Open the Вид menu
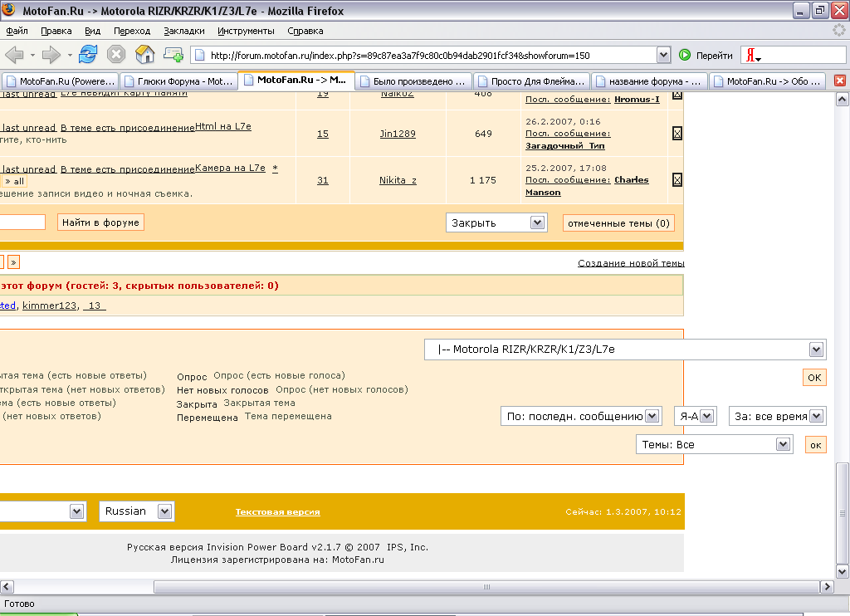850x616 pixels. (x=93, y=31)
